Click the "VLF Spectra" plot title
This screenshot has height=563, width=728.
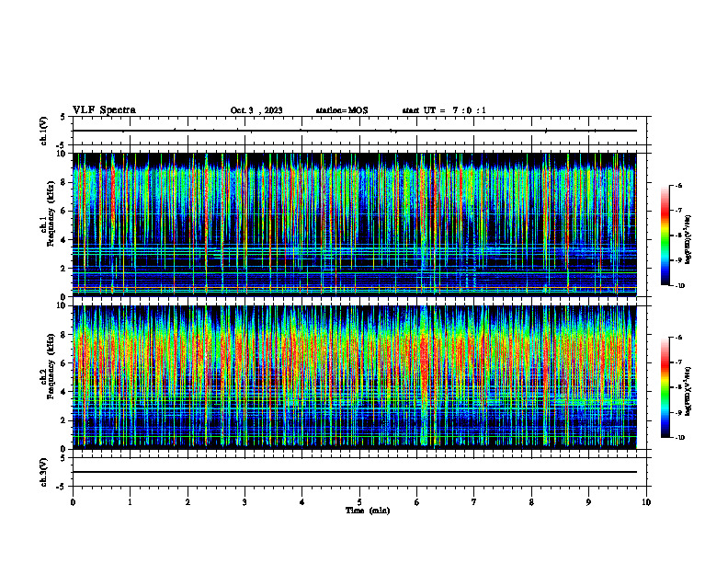click(x=104, y=110)
